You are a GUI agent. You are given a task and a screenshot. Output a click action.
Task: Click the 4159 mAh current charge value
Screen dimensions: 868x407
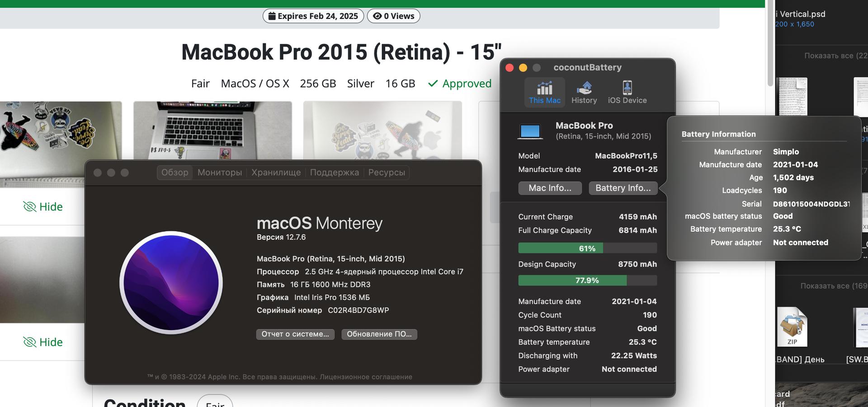pos(638,217)
